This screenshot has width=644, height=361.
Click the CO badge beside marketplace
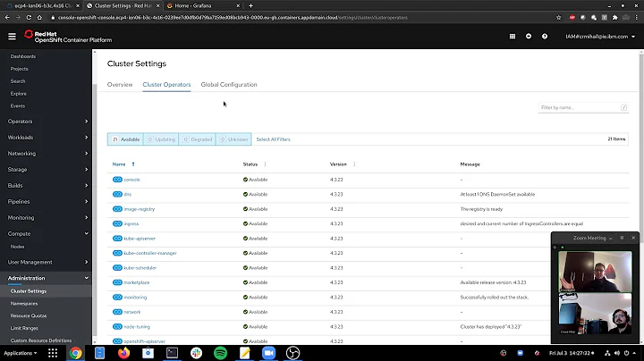(117, 282)
